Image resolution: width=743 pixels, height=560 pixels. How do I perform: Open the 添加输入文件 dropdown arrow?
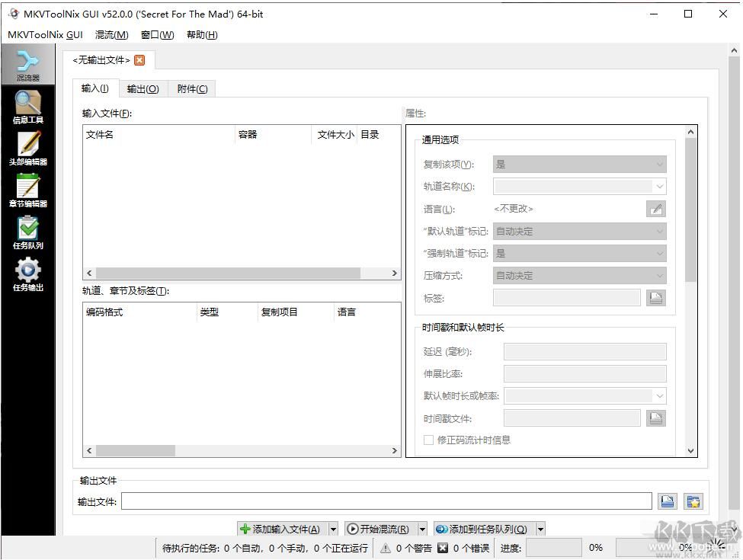[333, 528]
